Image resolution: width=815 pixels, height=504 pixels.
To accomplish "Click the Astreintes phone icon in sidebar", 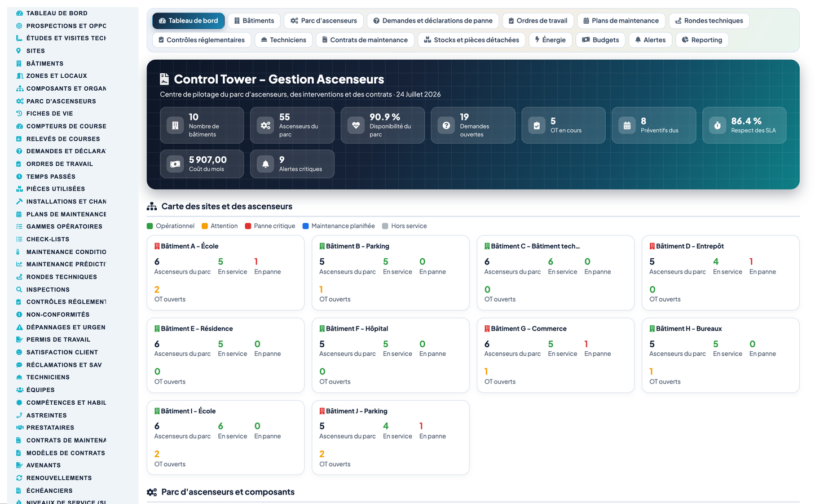I will (x=19, y=415).
